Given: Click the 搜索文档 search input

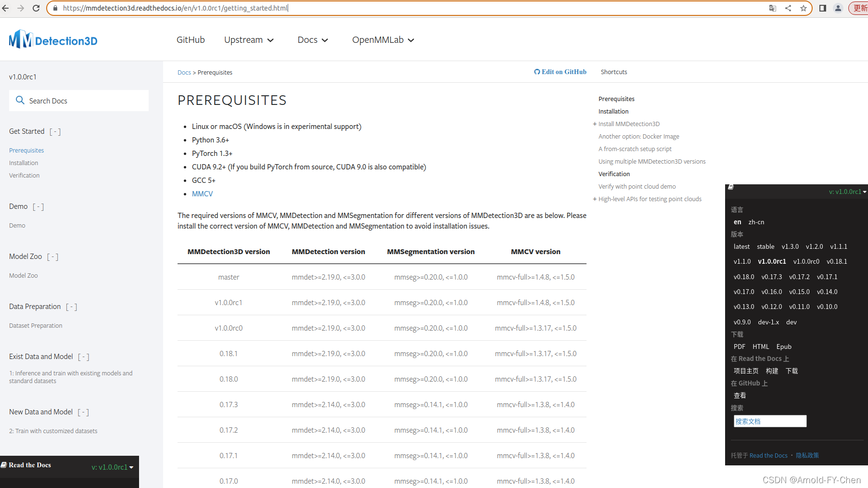Looking at the screenshot, I should tap(770, 421).
